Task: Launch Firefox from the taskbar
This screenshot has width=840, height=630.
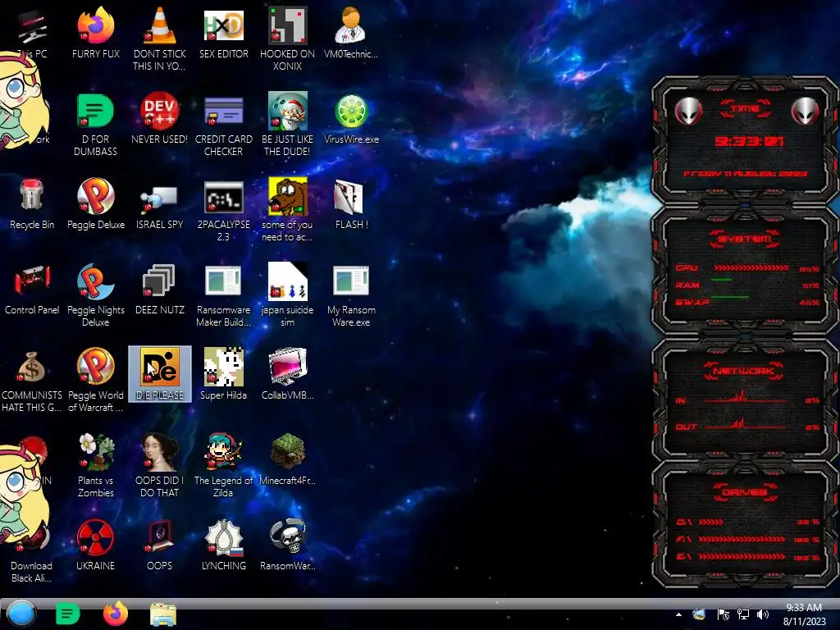Action: coord(115,614)
